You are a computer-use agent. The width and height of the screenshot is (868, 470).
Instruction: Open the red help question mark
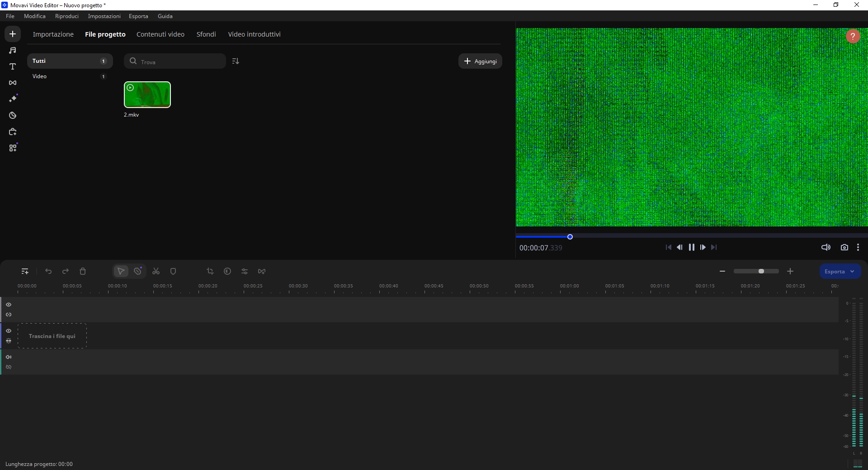pos(853,36)
